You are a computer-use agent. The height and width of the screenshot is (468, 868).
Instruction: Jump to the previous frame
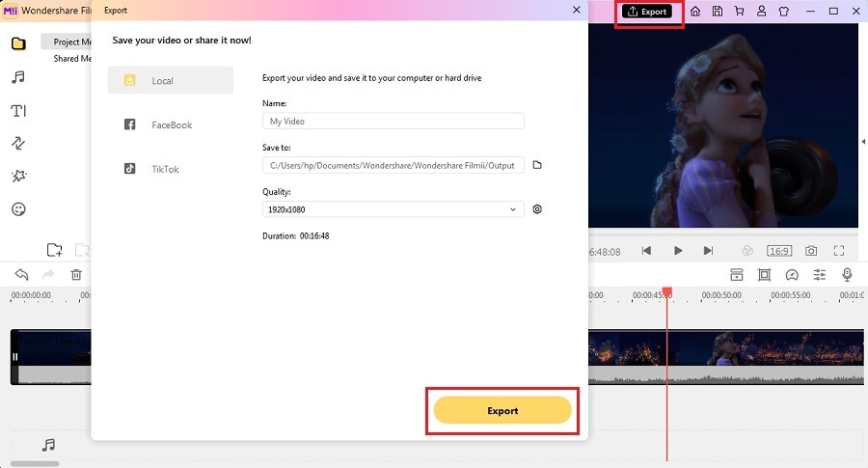(646, 251)
